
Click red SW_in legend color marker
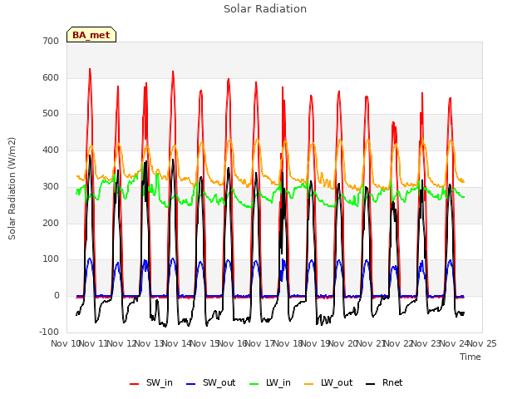(135, 384)
